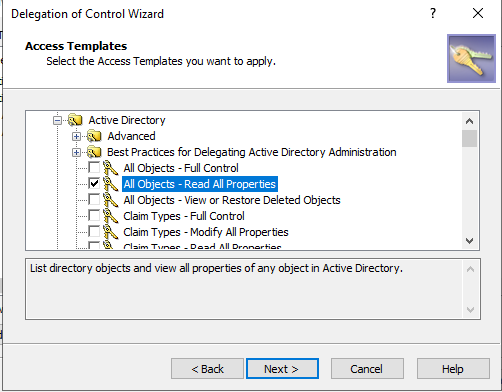Go back with the Back button
This screenshot has width=502, height=392.
pyautogui.click(x=207, y=369)
